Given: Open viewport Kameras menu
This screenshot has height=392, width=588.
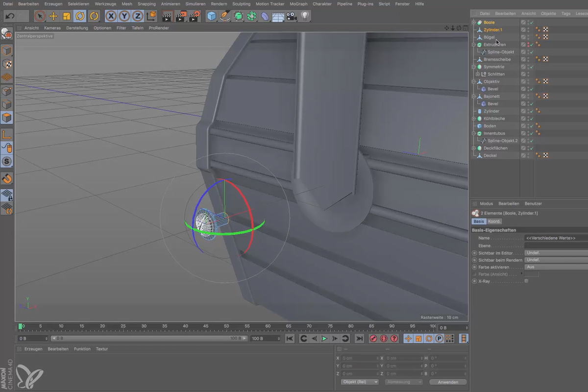Looking at the screenshot, I should click(x=52, y=28).
